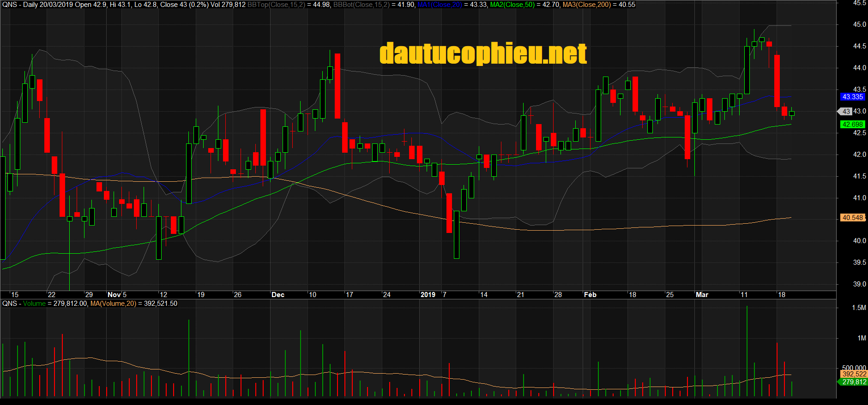This screenshot has height=405, width=868.
Task: Click the Dec marker on the date axis
Action: 277,295
